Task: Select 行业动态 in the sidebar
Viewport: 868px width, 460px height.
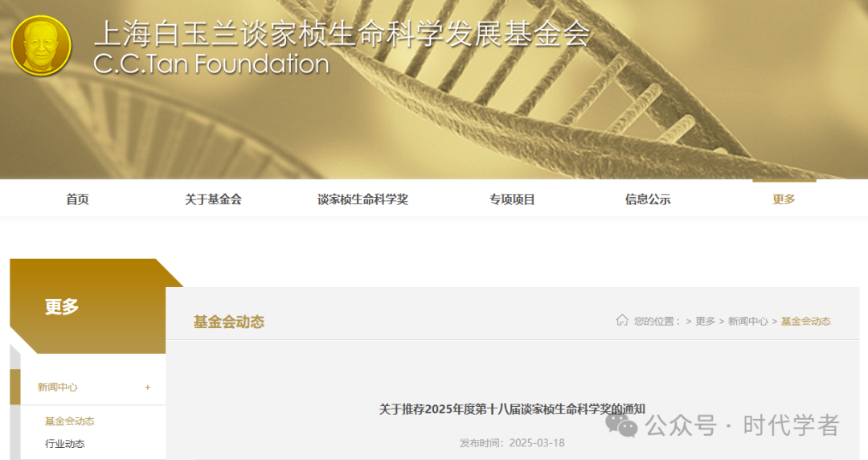Action: tap(65, 444)
